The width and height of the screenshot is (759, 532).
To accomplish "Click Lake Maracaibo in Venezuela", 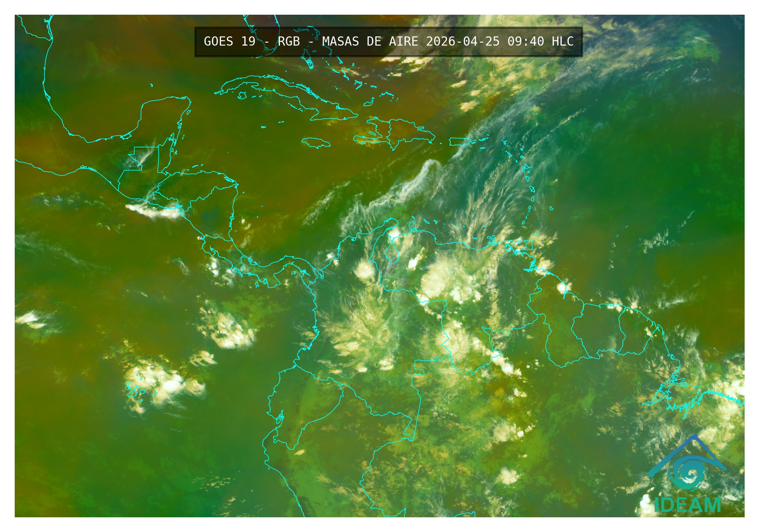I will point(393,254).
